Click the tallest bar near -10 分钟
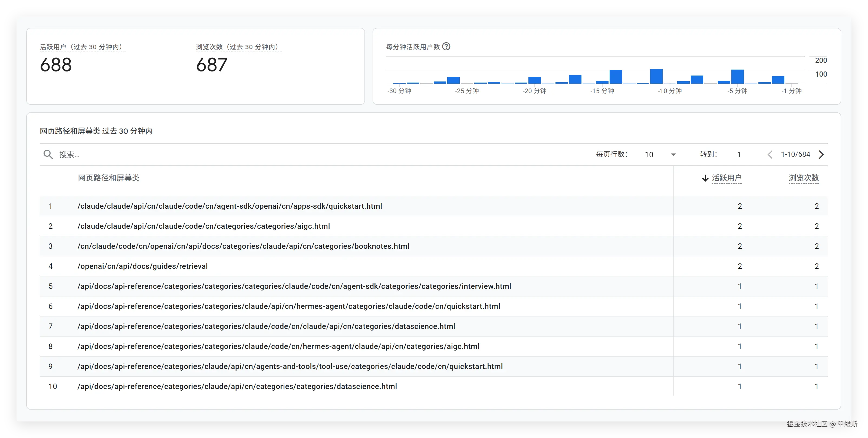This screenshot has height=438, width=868. pyautogui.click(x=656, y=76)
